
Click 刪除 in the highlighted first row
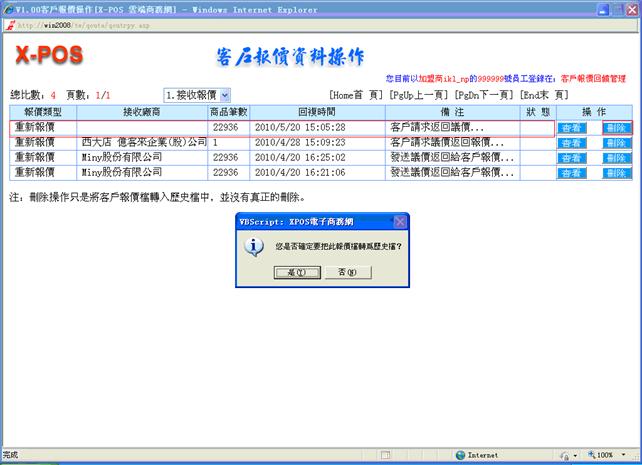pyautogui.click(x=616, y=129)
